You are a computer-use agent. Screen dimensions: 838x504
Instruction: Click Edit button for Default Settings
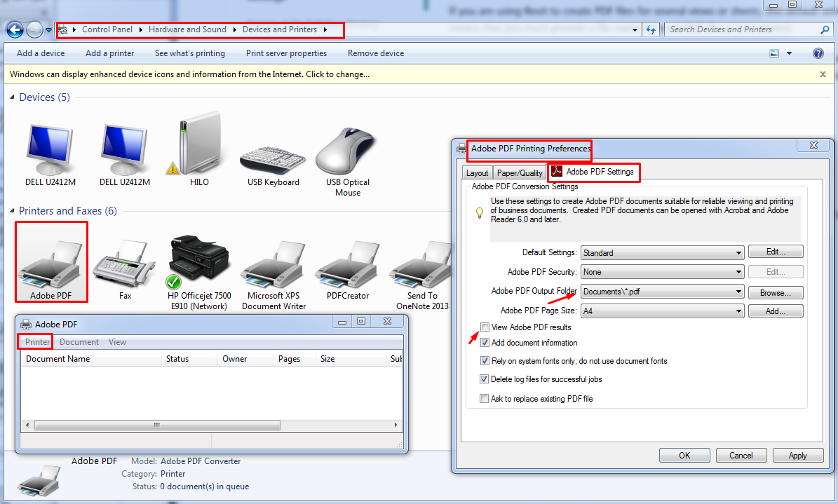pos(776,252)
